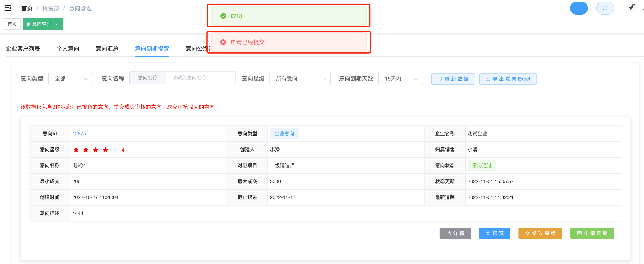Screen dimensions: 644x264
Task: Click the 刷新数据 button
Action: click(453, 79)
